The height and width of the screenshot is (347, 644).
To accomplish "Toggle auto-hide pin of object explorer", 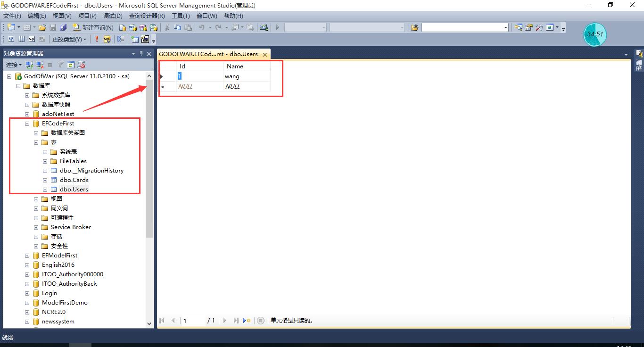I will click(141, 54).
